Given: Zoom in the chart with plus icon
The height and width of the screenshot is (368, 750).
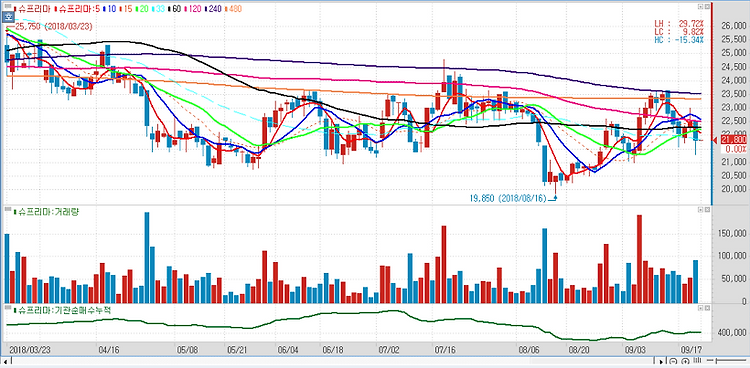Looking at the screenshot, I should coord(685,361).
